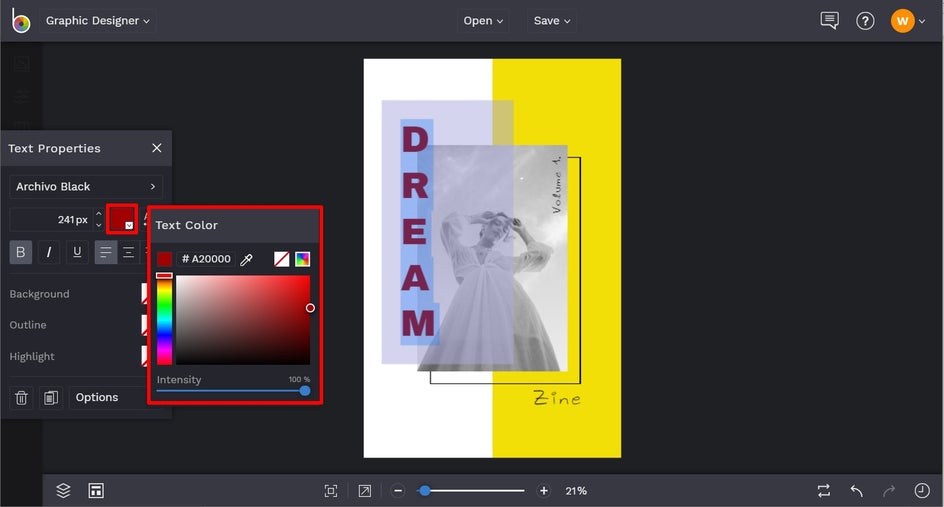Open the Archivo Black font selector

pos(86,187)
